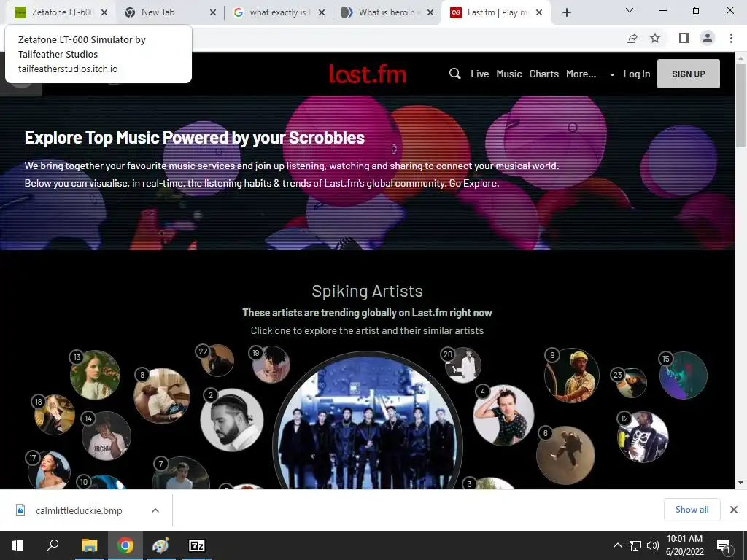
Task: Select artist bubble number 7
Action: point(181,472)
